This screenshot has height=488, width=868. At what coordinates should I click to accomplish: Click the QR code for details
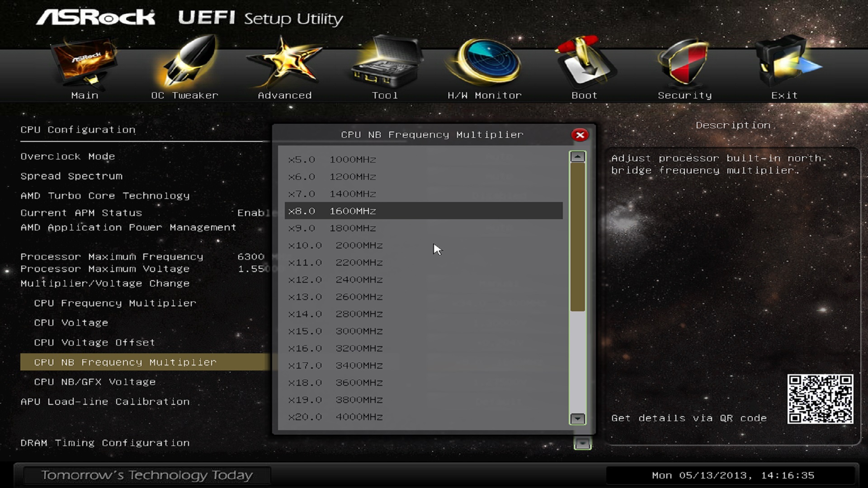(820, 399)
